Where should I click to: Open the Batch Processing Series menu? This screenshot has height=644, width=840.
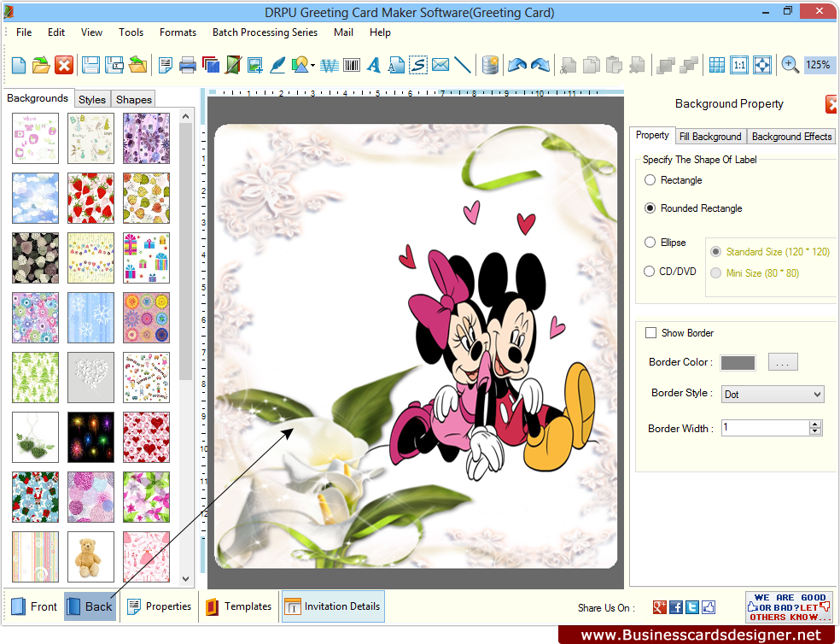(x=265, y=32)
